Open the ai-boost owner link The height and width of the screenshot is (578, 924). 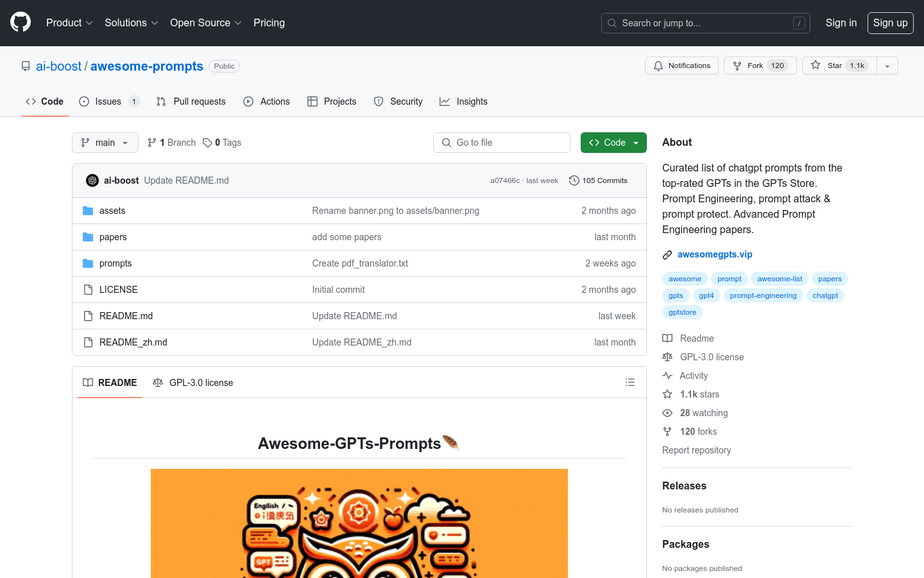coord(58,66)
